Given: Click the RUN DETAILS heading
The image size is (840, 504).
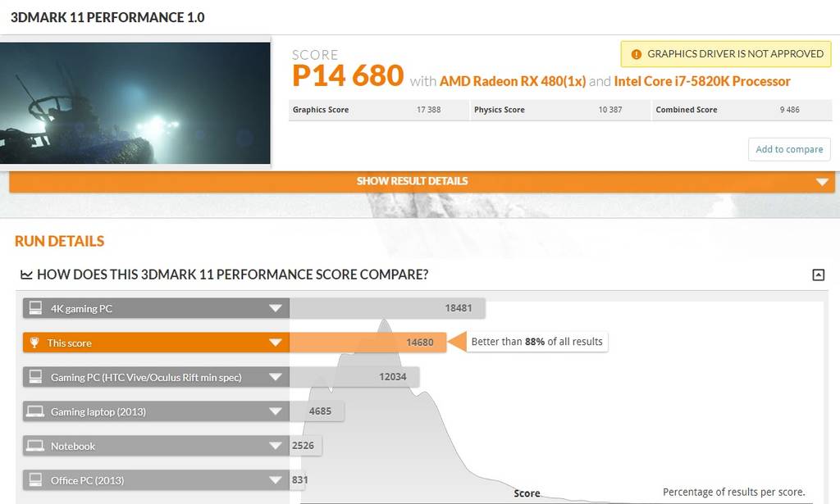Looking at the screenshot, I should [x=59, y=241].
